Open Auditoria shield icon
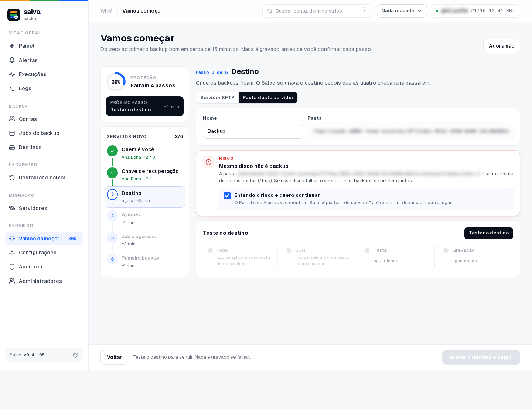 coord(12,267)
